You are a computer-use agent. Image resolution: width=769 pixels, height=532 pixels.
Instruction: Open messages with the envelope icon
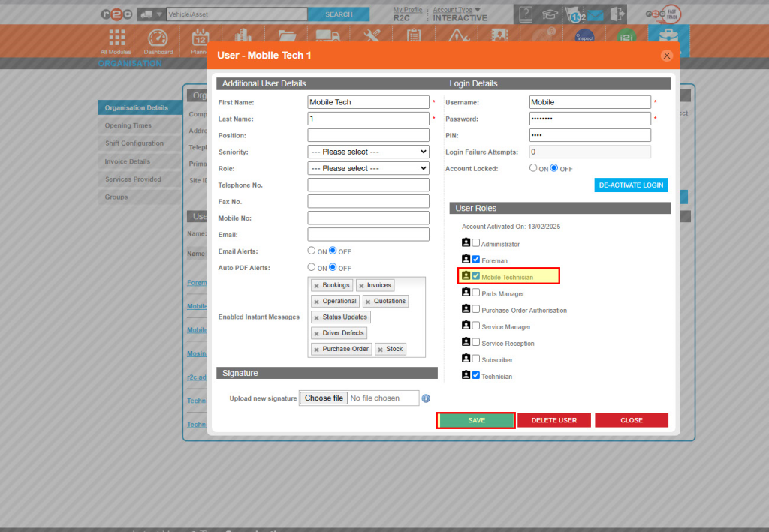[596, 13]
